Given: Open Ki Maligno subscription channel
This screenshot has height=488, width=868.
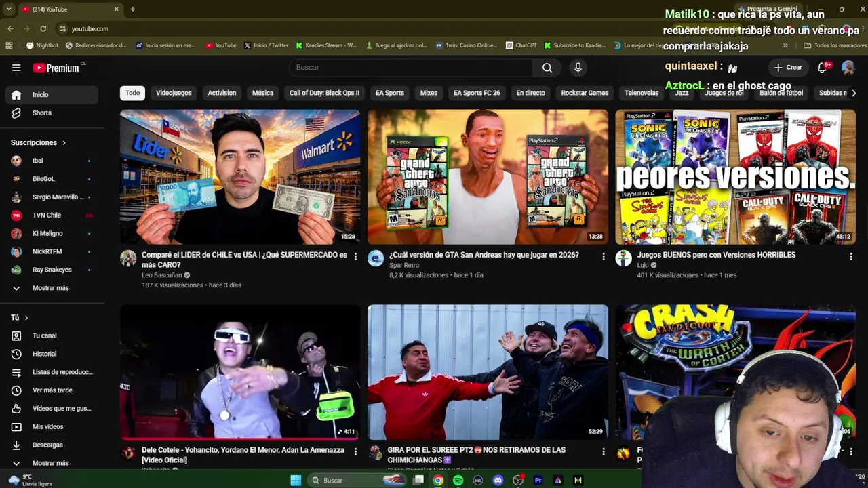Looking at the screenshot, I should (x=52, y=234).
